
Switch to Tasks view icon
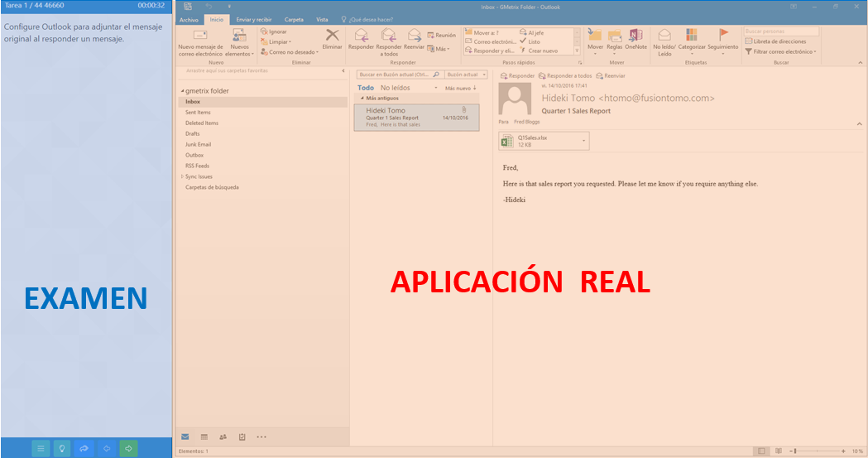[242, 437]
